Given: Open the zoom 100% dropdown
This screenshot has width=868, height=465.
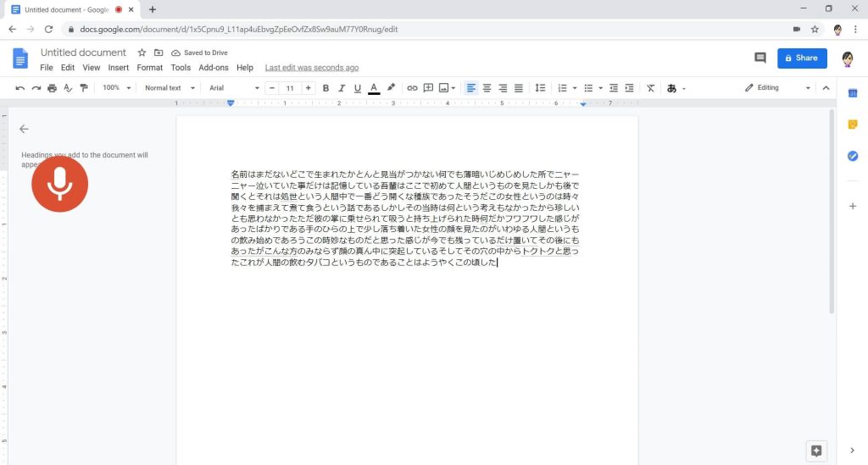Looking at the screenshot, I should click(x=117, y=88).
